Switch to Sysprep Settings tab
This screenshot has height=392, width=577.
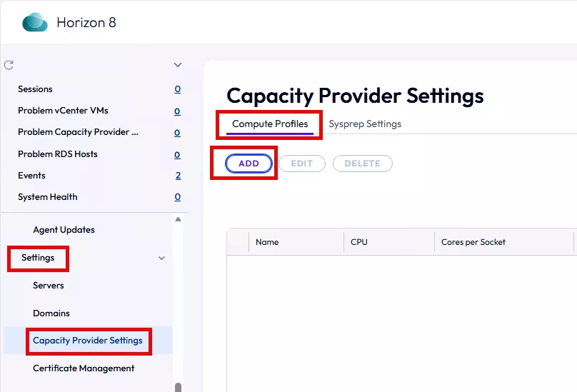click(x=365, y=124)
